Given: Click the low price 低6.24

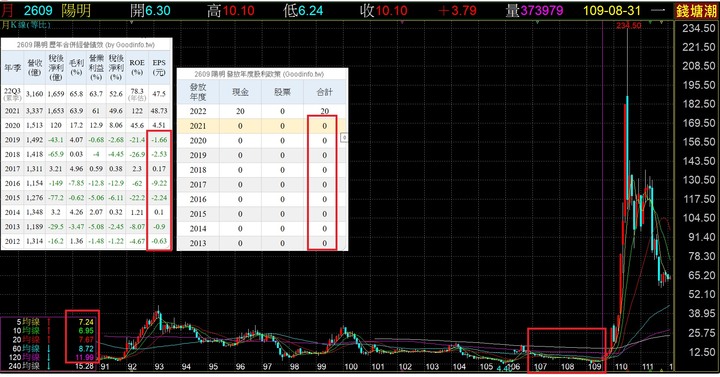Looking at the screenshot, I should tap(304, 11).
